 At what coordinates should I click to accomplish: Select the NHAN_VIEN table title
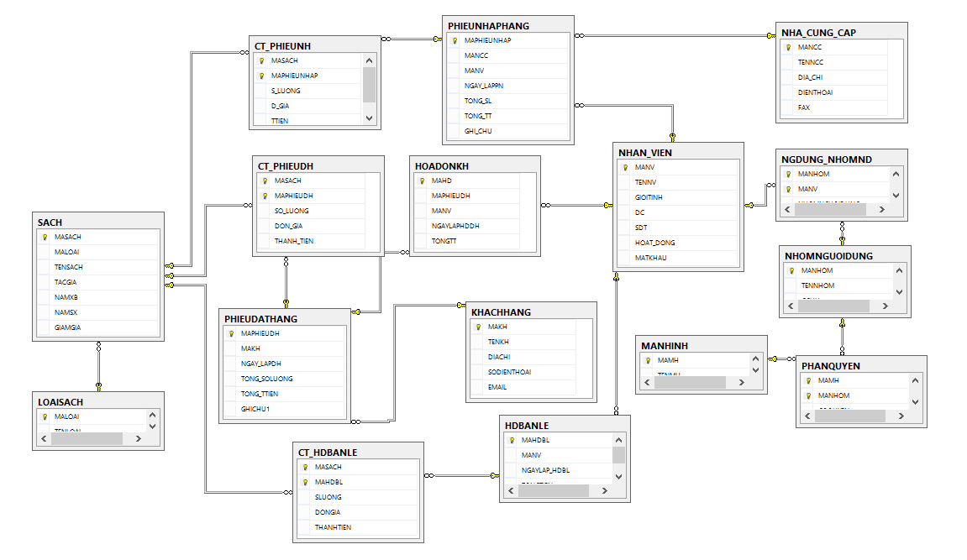645,153
